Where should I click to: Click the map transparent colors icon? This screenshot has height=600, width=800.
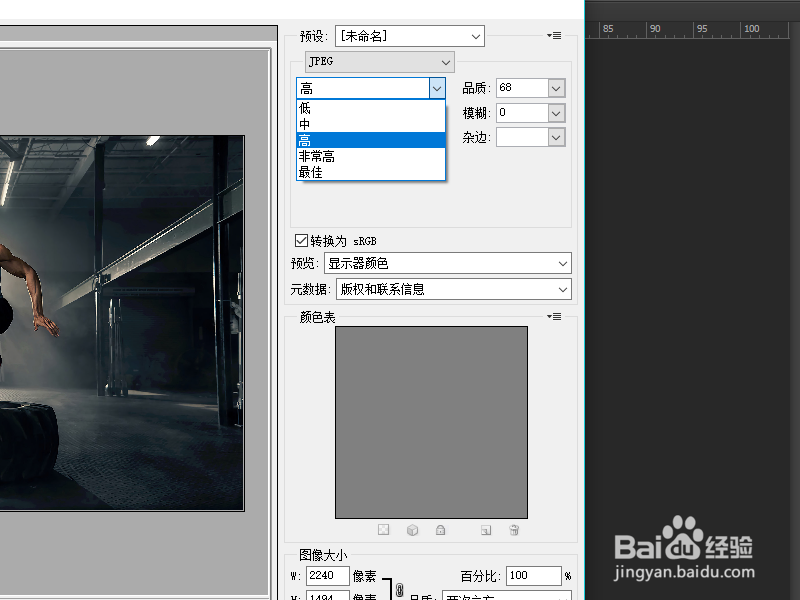pyautogui.click(x=383, y=530)
